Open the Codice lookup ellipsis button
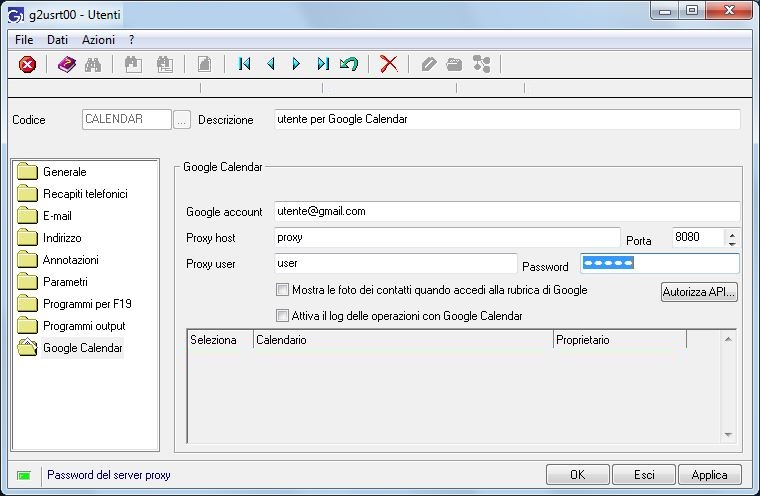The width and height of the screenshot is (760, 496). coord(181,120)
